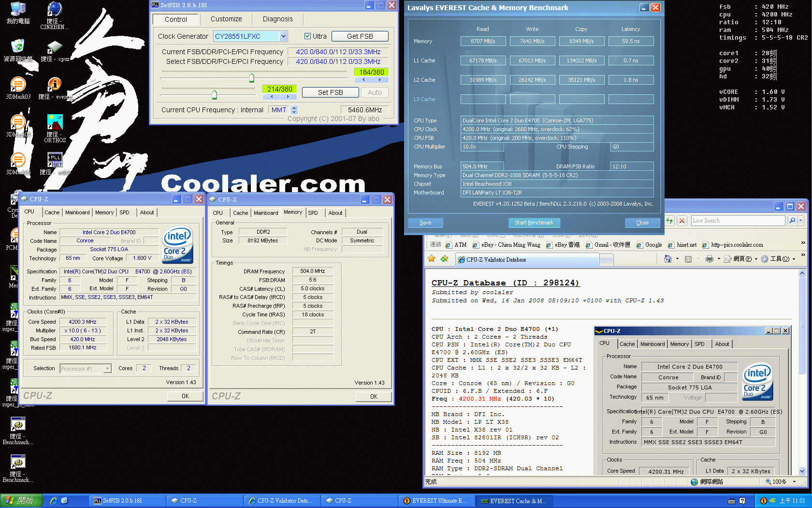Open the IE Tools (工具) menu dropdown
The height and width of the screenshot is (508, 812).
778,259
